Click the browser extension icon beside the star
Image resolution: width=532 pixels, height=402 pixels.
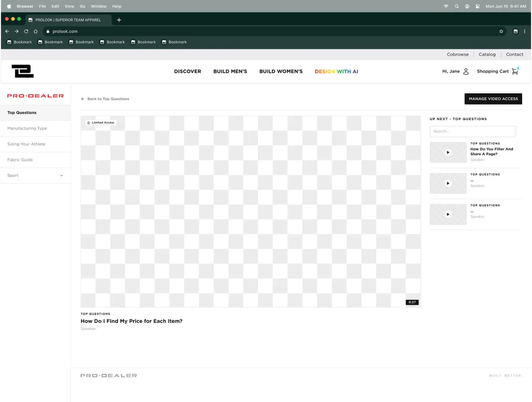point(515,31)
